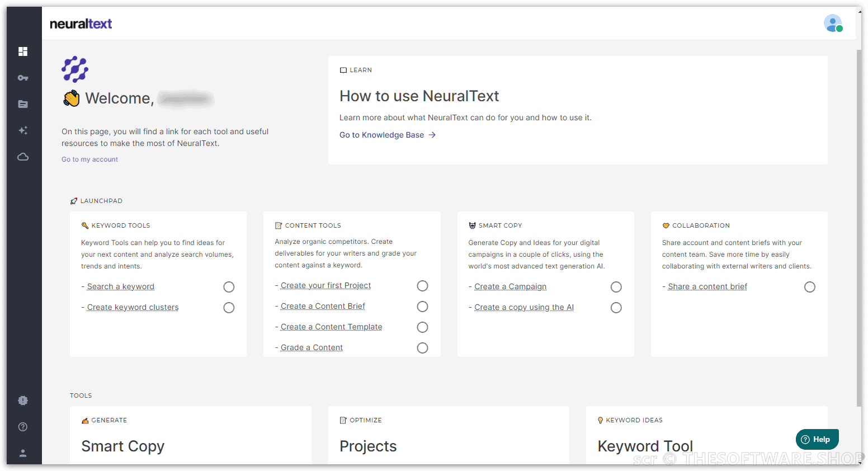Click the gear badge settings icon in sidebar
This screenshot has height=471, width=868.
coord(23,401)
